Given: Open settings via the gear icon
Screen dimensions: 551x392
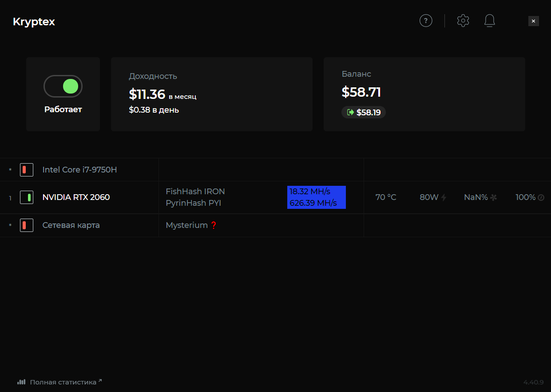Looking at the screenshot, I should pyautogui.click(x=463, y=20).
